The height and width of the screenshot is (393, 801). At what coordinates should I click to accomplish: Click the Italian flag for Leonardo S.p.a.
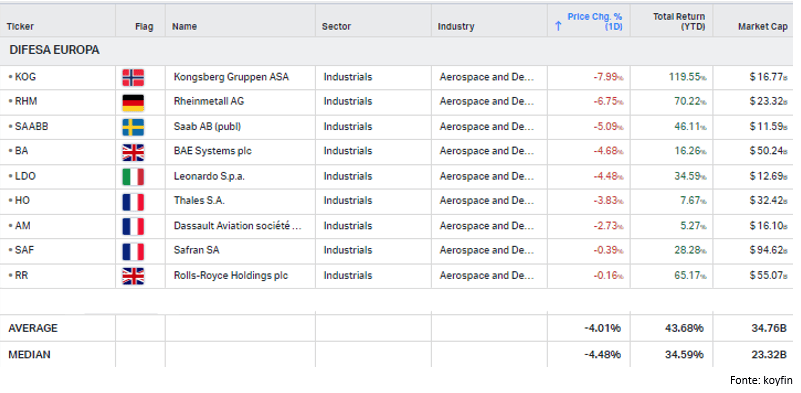[x=133, y=177]
